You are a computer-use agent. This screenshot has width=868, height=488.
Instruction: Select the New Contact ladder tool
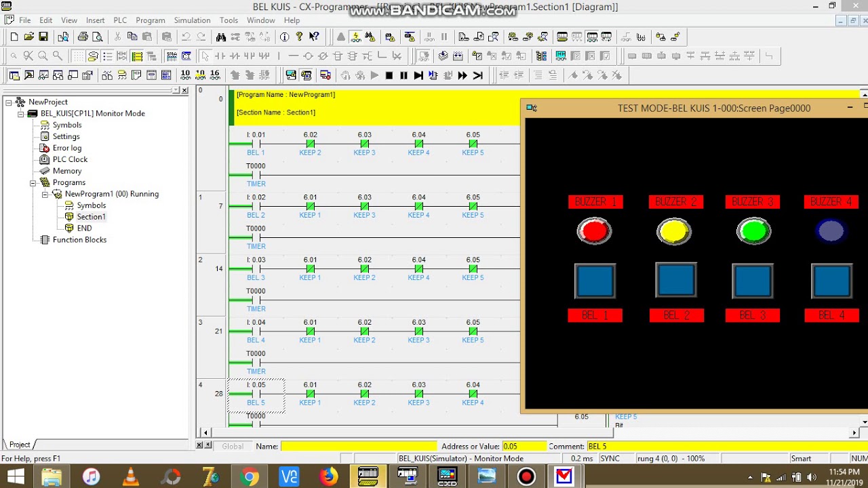219,56
